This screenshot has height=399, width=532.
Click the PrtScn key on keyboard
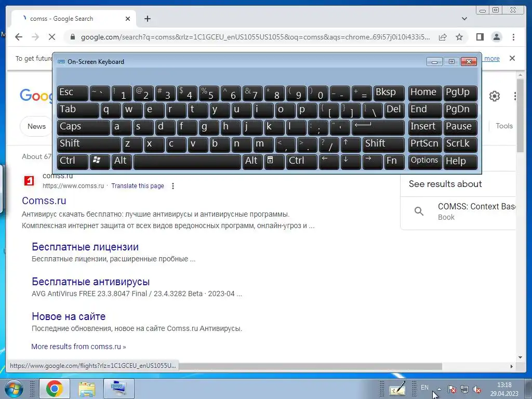pyautogui.click(x=425, y=144)
